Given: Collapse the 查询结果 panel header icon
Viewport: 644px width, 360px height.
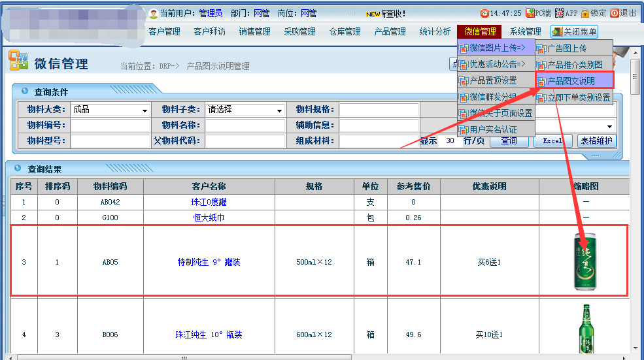Looking at the screenshot, I should (18, 169).
